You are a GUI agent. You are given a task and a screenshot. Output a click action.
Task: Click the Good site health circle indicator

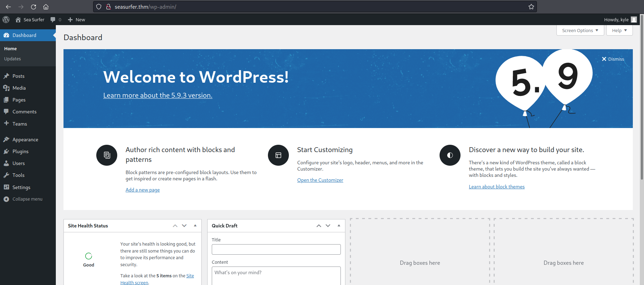pos(89,256)
